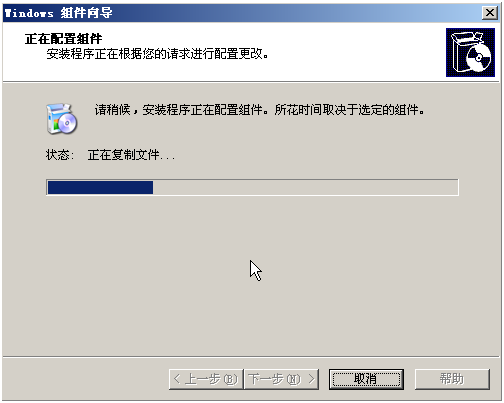Click the 正在复制文件... status text
The height and width of the screenshot is (403, 504).
[x=131, y=155]
